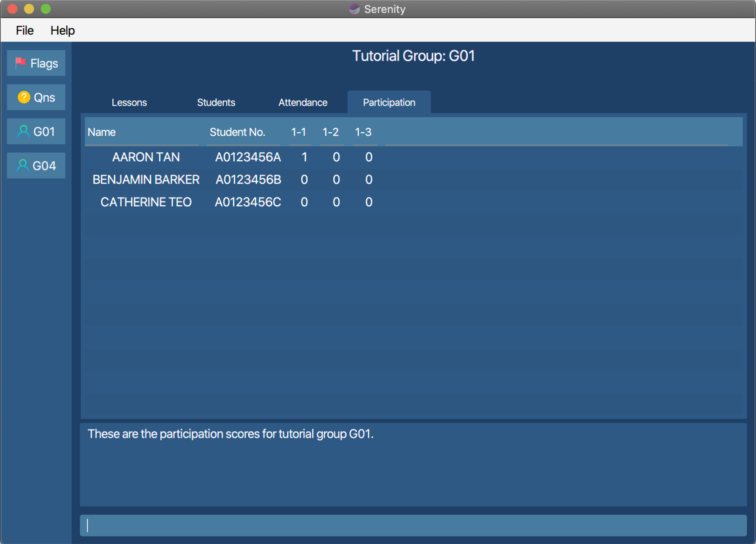
Task: Click the person icon beside G01
Action: pos(23,131)
